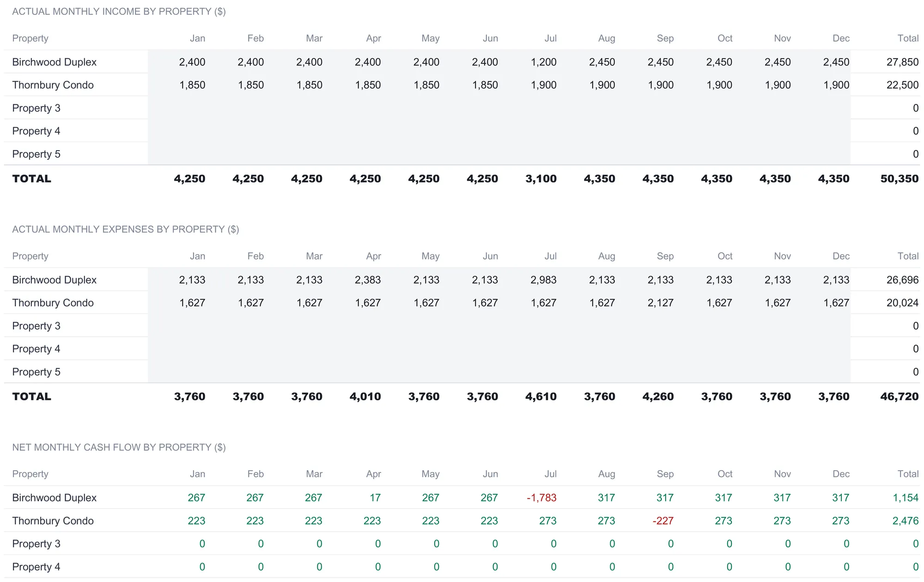Select Property 3 row label in income table
Image resolution: width=924 pixels, height=582 pixels.
[x=36, y=108]
